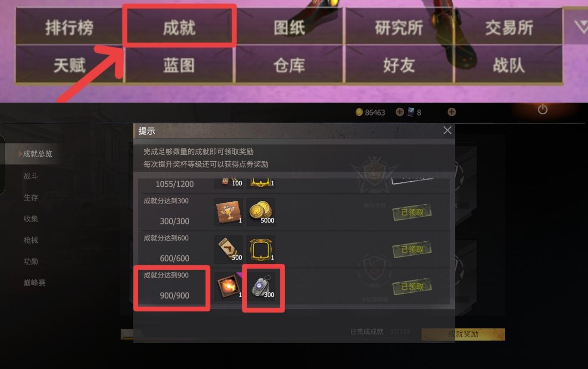The width and height of the screenshot is (588, 369).
Task: Add vouchers using the rightmost plus icon
Action: 451,112
